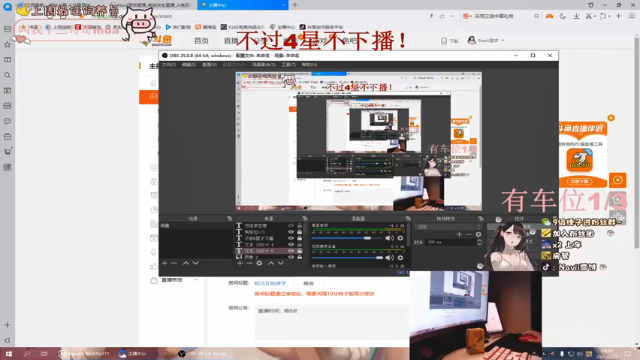Open the OBS 工具(T) menu
This screenshot has height=360, width=640.
click(289, 64)
